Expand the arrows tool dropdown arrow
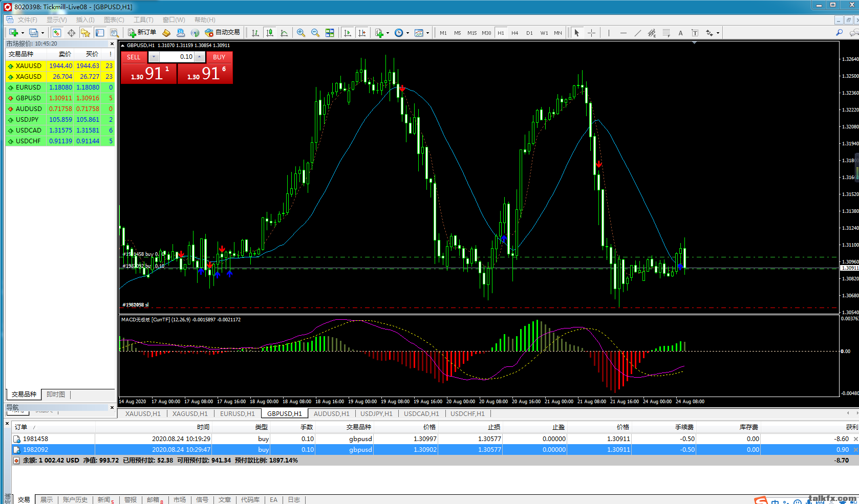Screen dimensions: 859x504 point(718,33)
